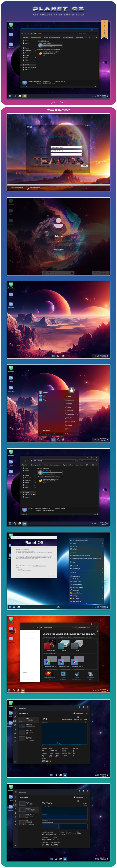117x868 pixels.
Task: Click Next in the Windows Setup dialog
Action: tap(84, 165)
